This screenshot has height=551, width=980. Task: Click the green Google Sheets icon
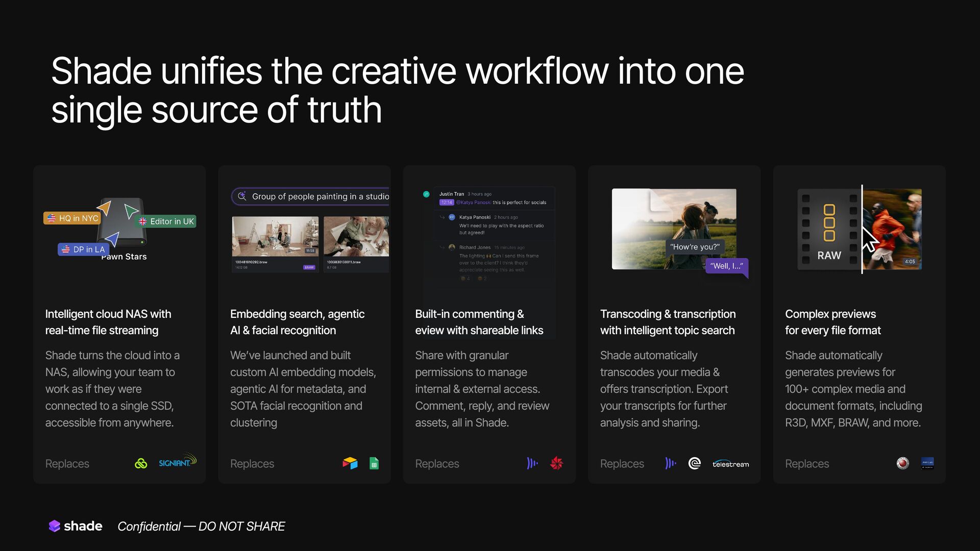click(x=374, y=463)
